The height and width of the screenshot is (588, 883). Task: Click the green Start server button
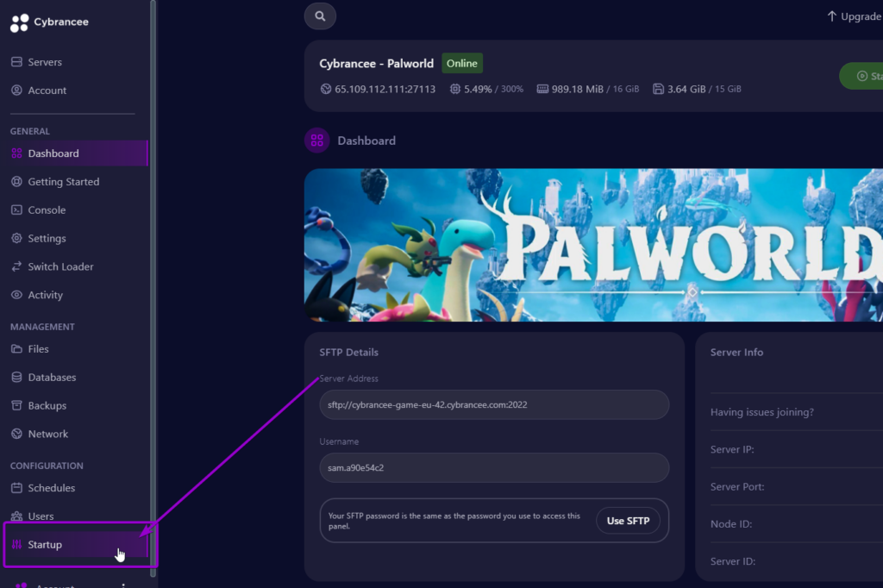pos(861,76)
